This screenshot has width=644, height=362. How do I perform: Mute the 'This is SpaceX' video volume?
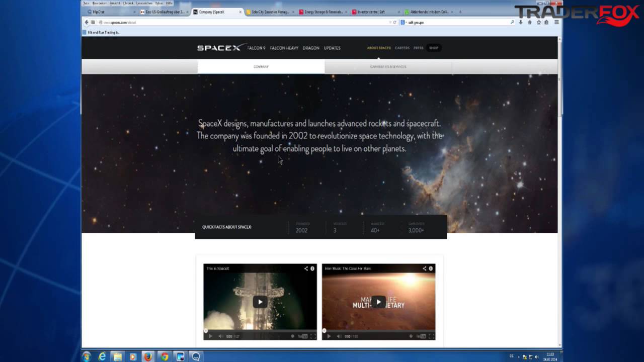tap(220, 336)
